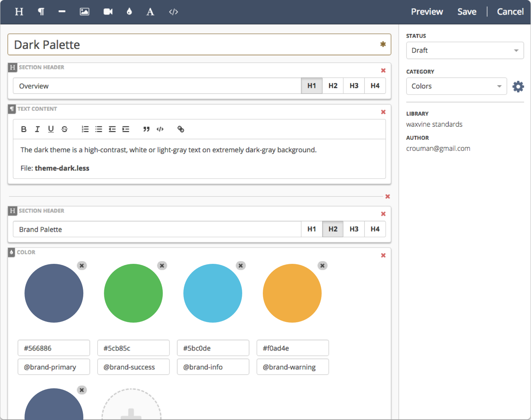Add a new color swatch placeholder
This screenshot has width=531, height=420.
(131, 404)
